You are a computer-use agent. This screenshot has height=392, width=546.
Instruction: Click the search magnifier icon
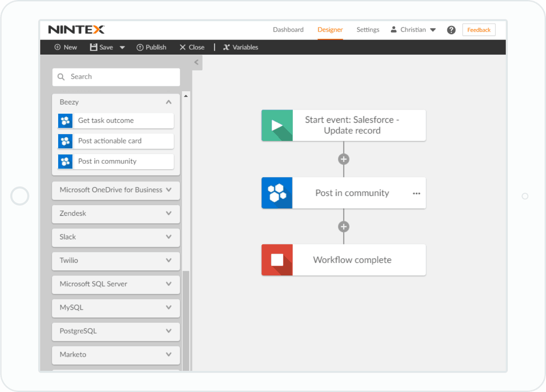(61, 77)
